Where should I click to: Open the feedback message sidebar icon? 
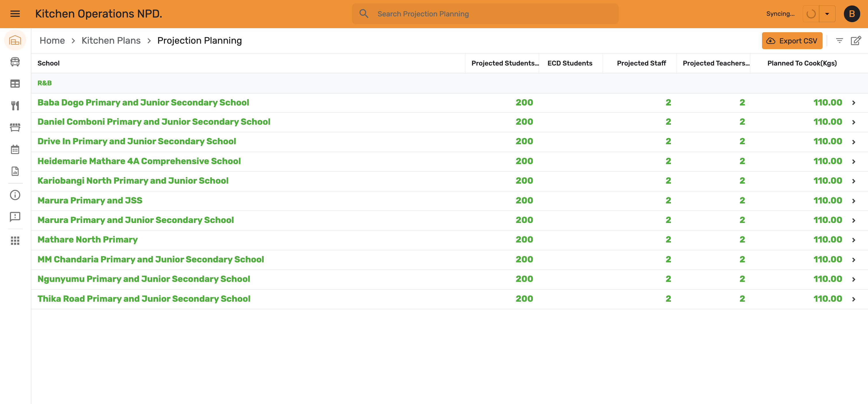(x=15, y=217)
